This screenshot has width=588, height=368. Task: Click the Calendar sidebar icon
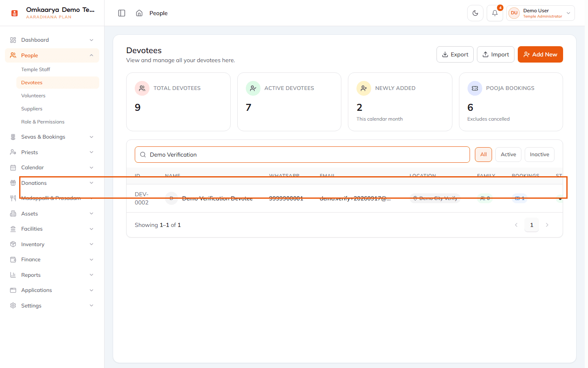13,168
